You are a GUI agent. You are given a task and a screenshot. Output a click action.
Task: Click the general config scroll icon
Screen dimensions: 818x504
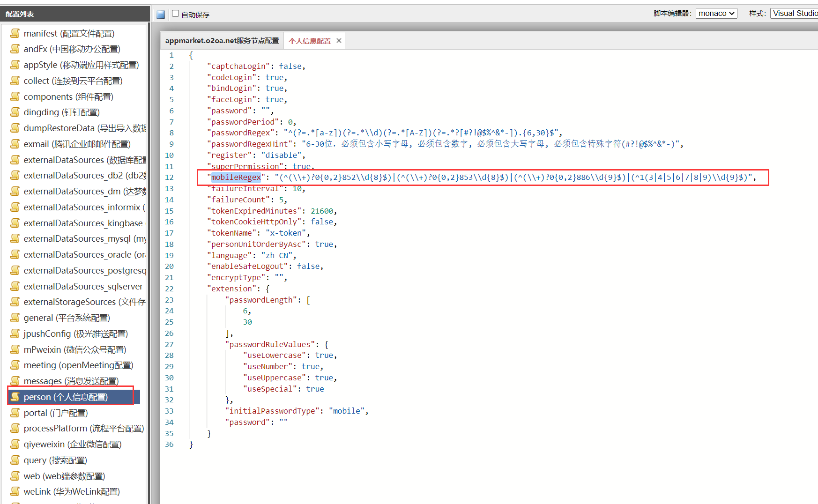pos(15,318)
